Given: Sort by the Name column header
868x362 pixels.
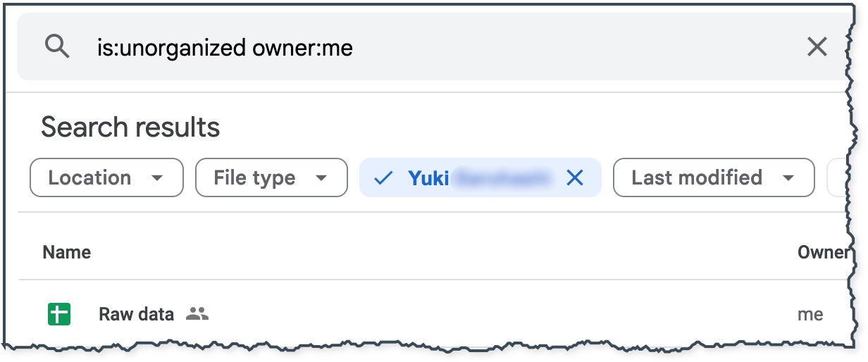Looking at the screenshot, I should pos(67,252).
